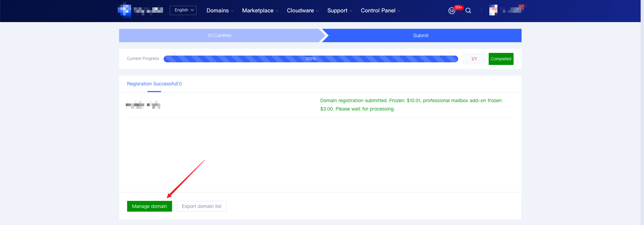Click the 100% progress bar

311,59
